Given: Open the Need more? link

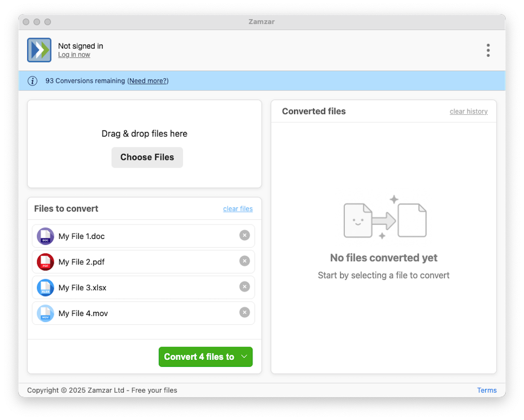Looking at the screenshot, I should click(x=148, y=81).
